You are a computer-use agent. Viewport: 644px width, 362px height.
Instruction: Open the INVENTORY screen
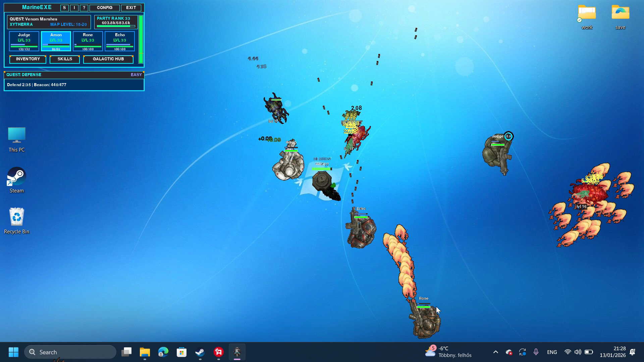coord(28,59)
